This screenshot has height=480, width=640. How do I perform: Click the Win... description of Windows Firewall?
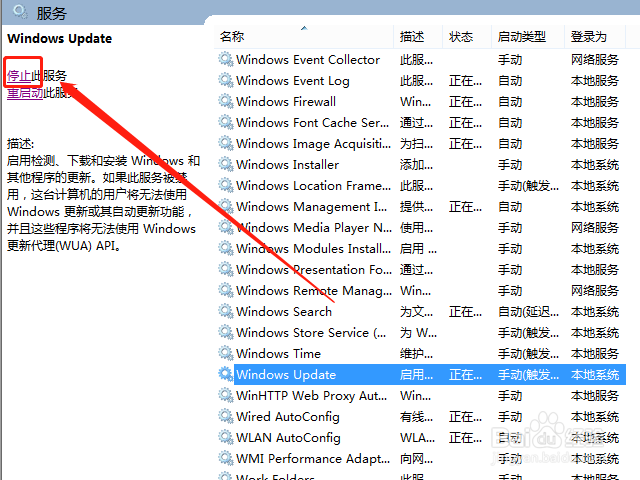pyautogui.click(x=416, y=102)
